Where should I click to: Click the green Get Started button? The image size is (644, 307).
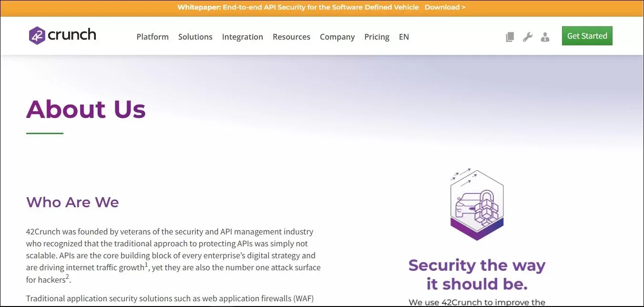(x=587, y=36)
